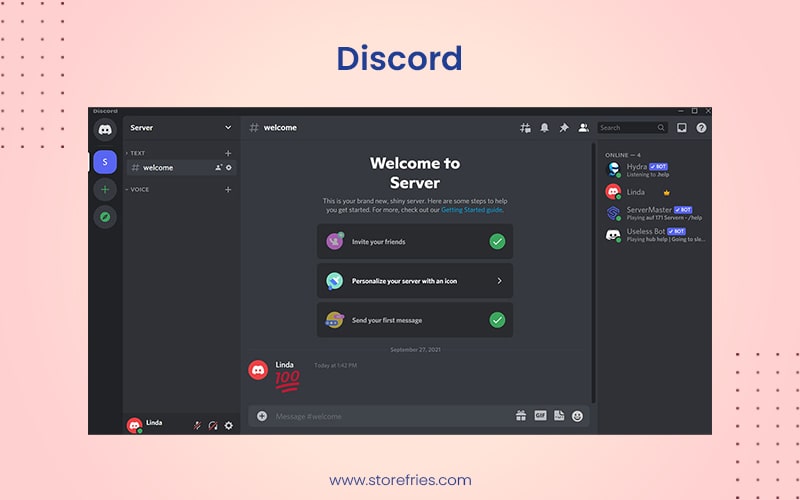
Task: Show pinned messages
Action: coord(564,128)
